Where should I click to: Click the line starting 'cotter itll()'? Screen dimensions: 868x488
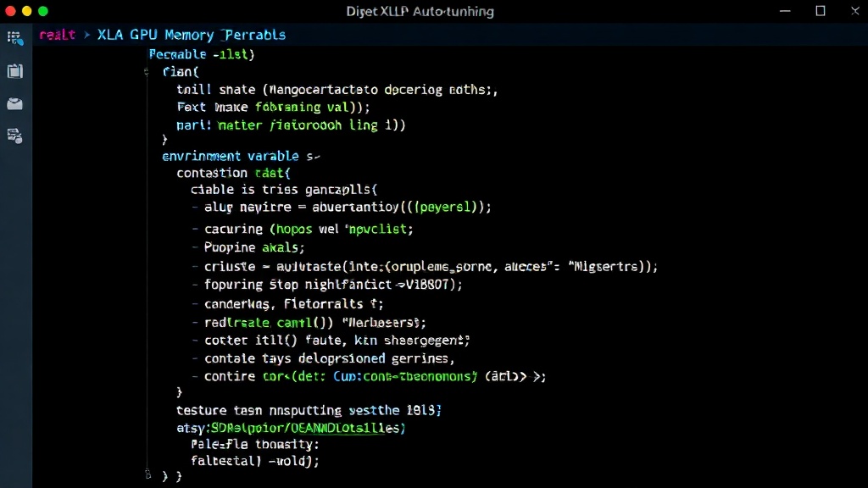coord(337,341)
